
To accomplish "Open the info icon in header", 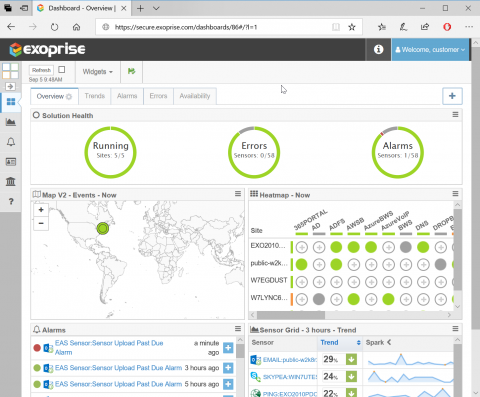I will pyautogui.click(x=378, y=50).
